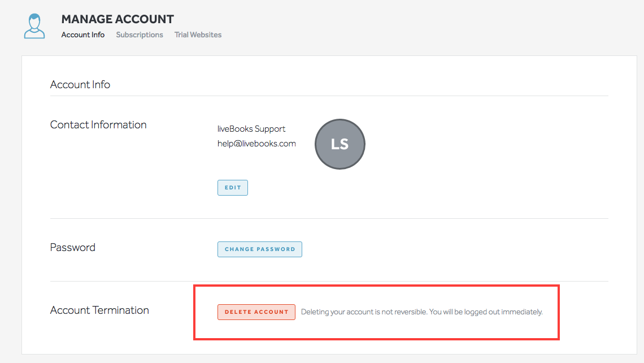Viewport: 644px width, 363px height.
Task: Select the Account Info tab
Action: pos(83,34)
